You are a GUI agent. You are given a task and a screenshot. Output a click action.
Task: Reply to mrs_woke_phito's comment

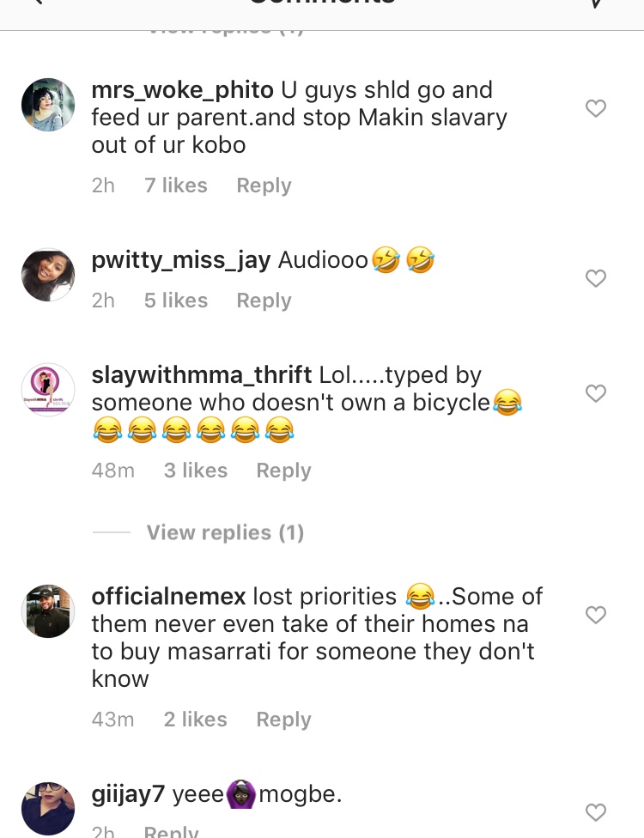coord(264,185)
